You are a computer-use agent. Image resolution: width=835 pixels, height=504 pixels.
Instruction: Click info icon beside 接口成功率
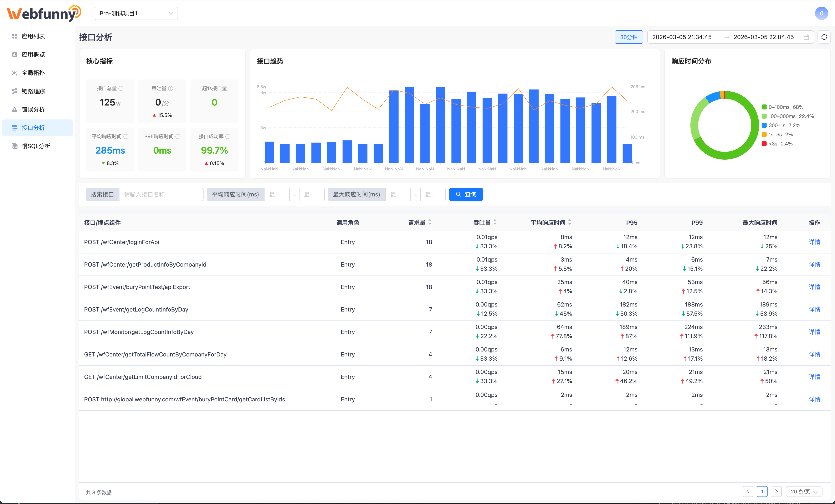[228, 137]
